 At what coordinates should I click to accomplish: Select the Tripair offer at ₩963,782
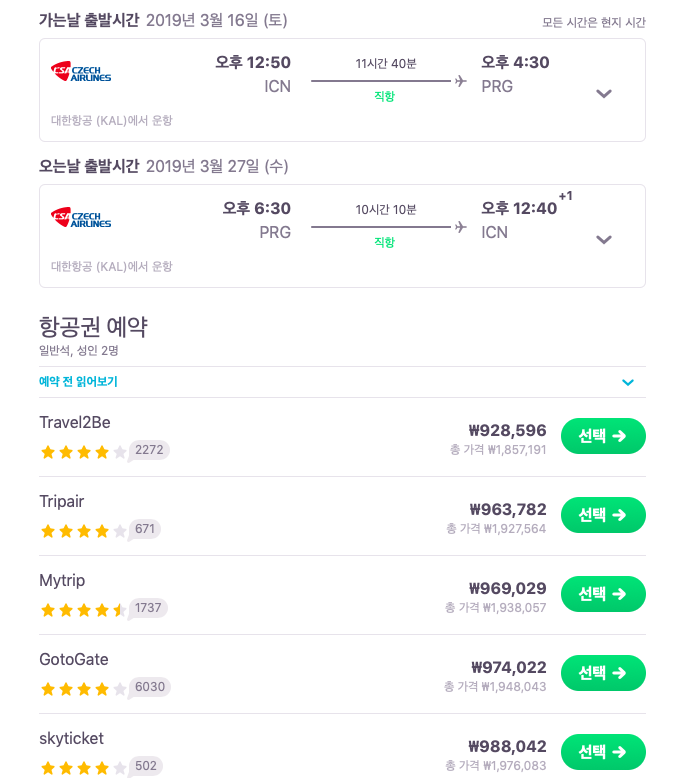[x=603, y=515]
